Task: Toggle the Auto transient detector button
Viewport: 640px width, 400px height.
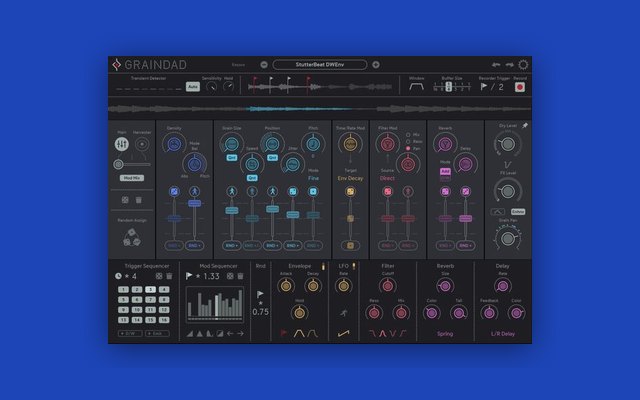Action: [193, 87]
